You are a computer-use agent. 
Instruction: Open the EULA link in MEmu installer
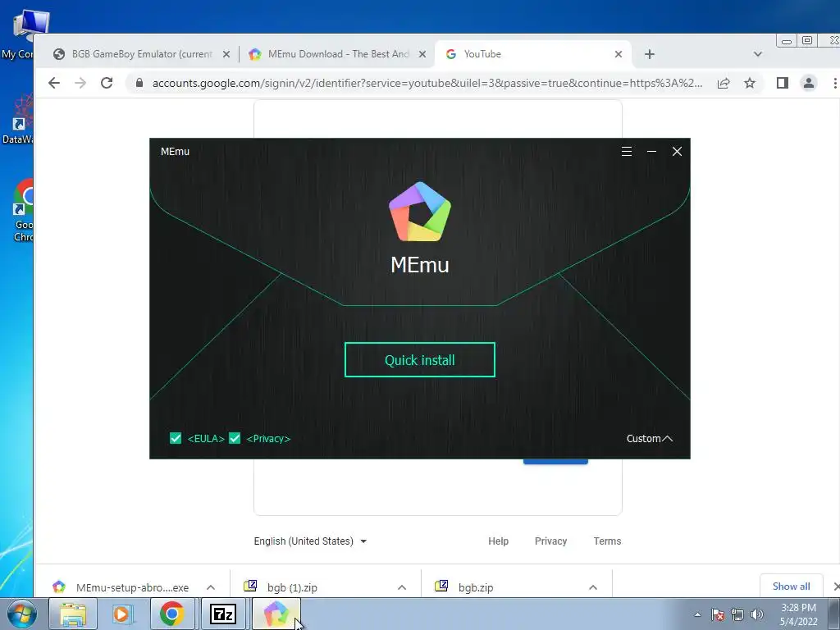(x=206, y=439)
